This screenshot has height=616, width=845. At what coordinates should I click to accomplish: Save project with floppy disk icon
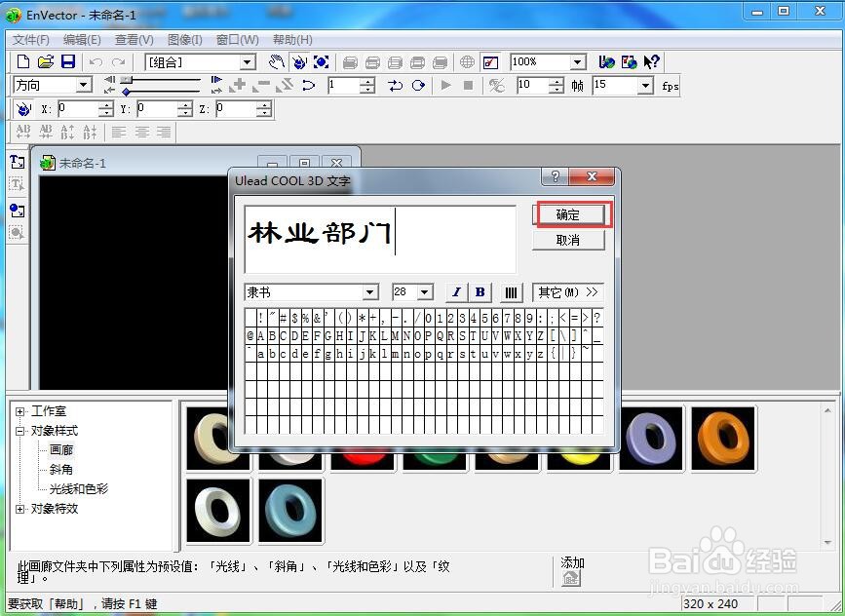(x=68, y=62)
